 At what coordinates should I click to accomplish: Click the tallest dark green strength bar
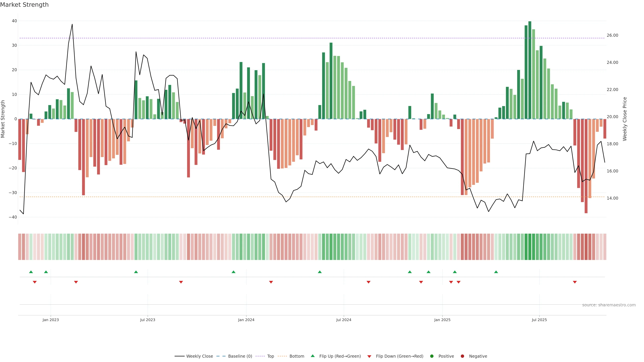[x=530, y=70]
